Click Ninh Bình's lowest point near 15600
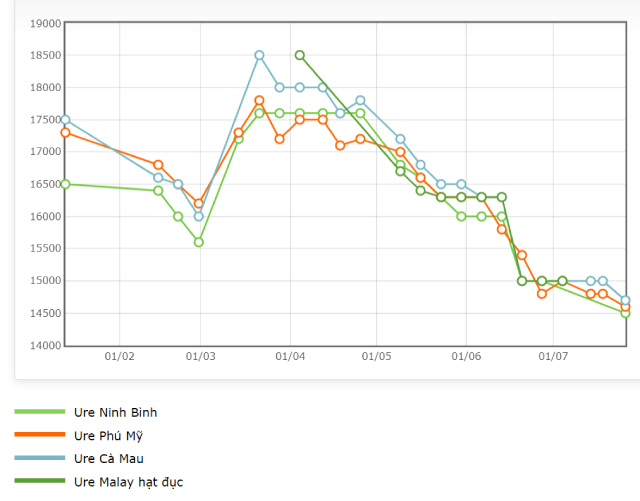 coord(199,242)
